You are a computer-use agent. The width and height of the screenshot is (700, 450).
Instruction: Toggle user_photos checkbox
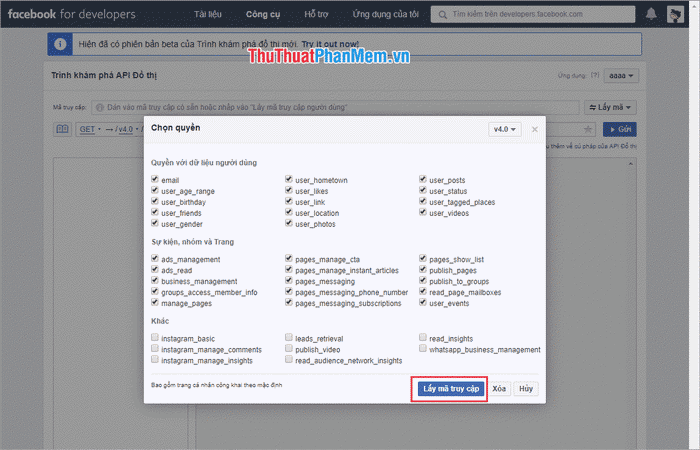(x=289, y=223)
